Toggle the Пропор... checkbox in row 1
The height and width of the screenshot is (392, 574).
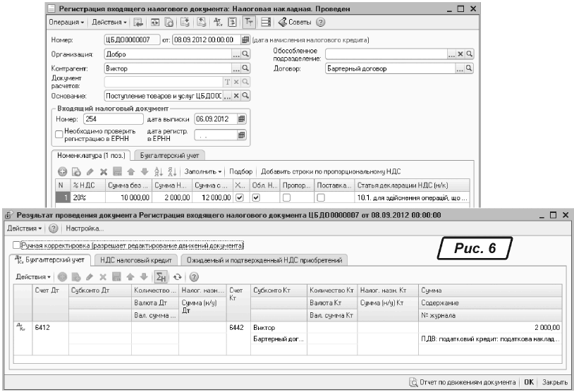tap(290, 199)
